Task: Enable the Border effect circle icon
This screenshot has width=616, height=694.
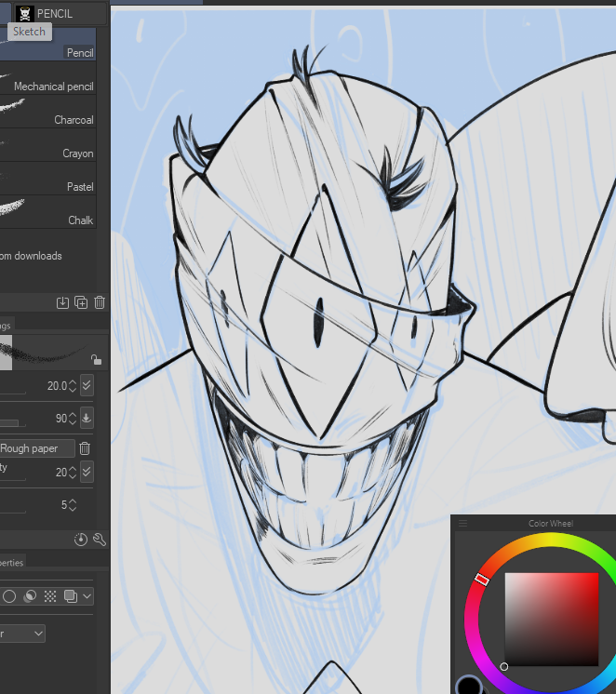Action: pos(9,596)
